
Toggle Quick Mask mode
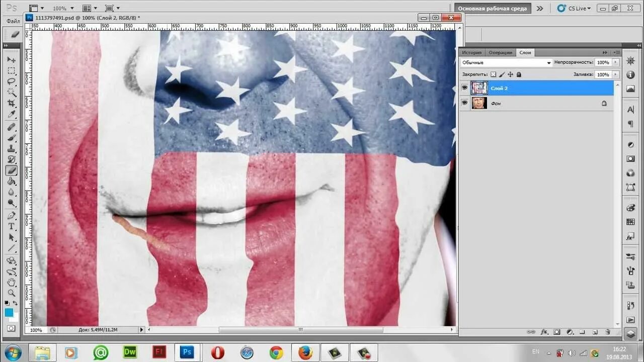coord(11,329)
